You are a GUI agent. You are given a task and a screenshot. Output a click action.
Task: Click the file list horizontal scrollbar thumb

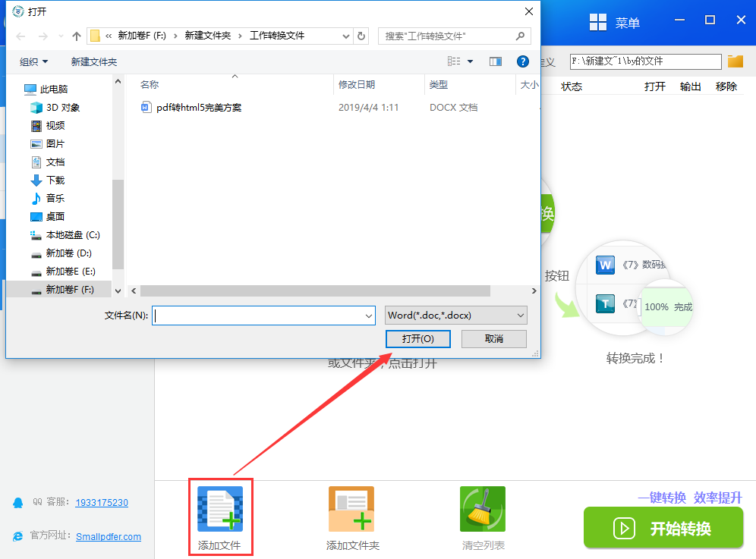315,291
